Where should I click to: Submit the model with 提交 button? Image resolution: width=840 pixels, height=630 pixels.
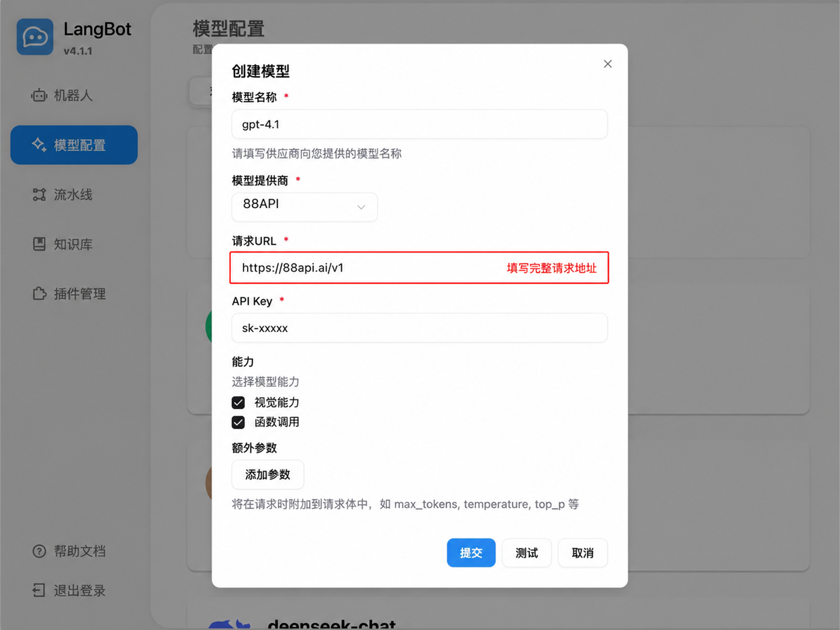pyautogui.click(x=471, y=552)
